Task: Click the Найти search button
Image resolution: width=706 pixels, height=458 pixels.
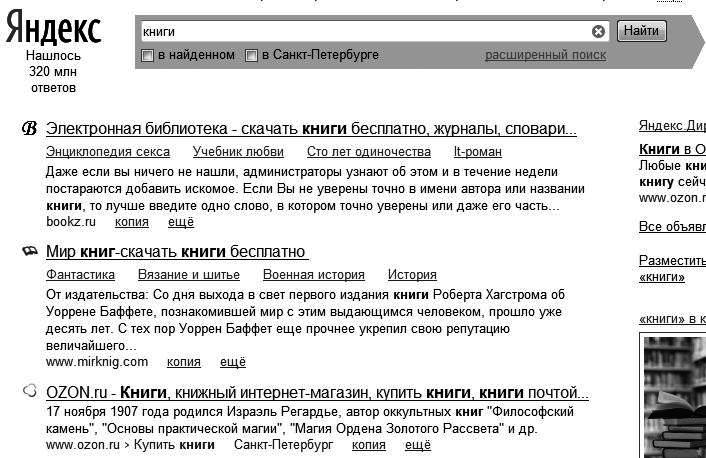Action: 641,31
